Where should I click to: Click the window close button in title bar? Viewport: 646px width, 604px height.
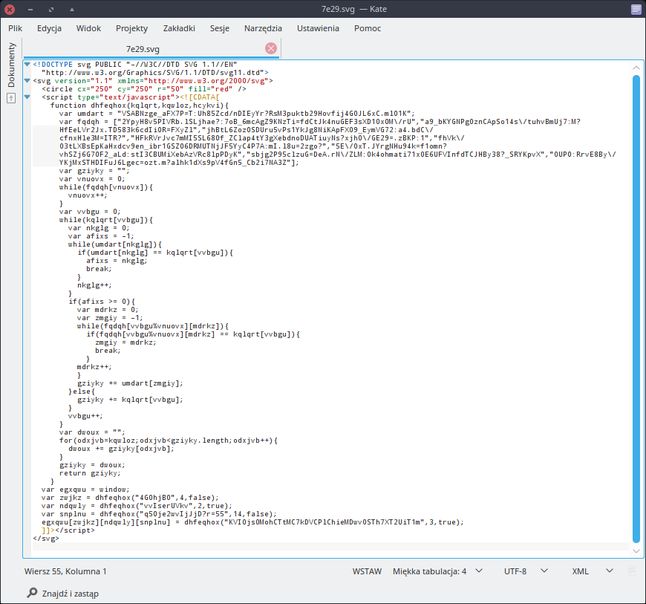9,9
